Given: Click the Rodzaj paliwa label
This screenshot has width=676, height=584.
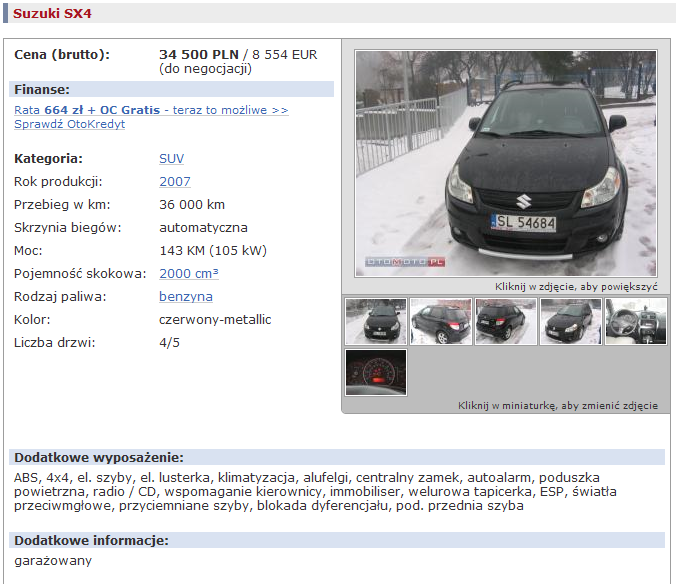Looking at the screenshot, I should tap(60, 297).
